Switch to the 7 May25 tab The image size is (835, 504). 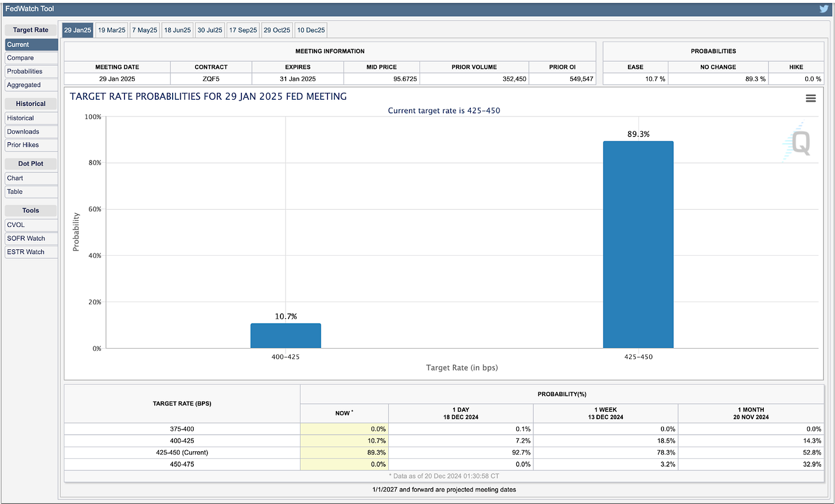click(x=145, y=30)
